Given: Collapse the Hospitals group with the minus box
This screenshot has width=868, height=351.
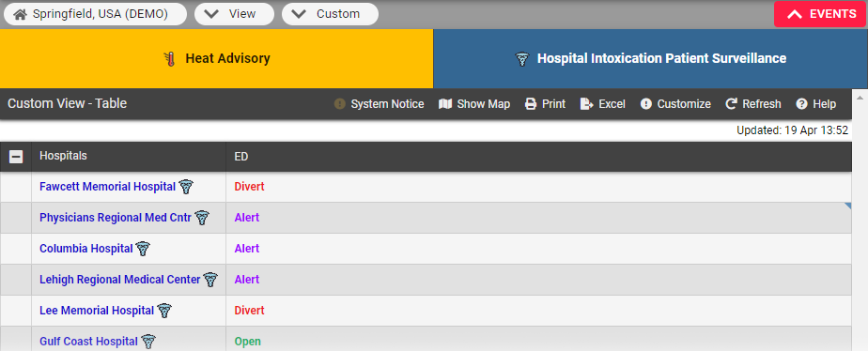Looking at the screenshot, I should pyautogui.click(x=17, y=157).
